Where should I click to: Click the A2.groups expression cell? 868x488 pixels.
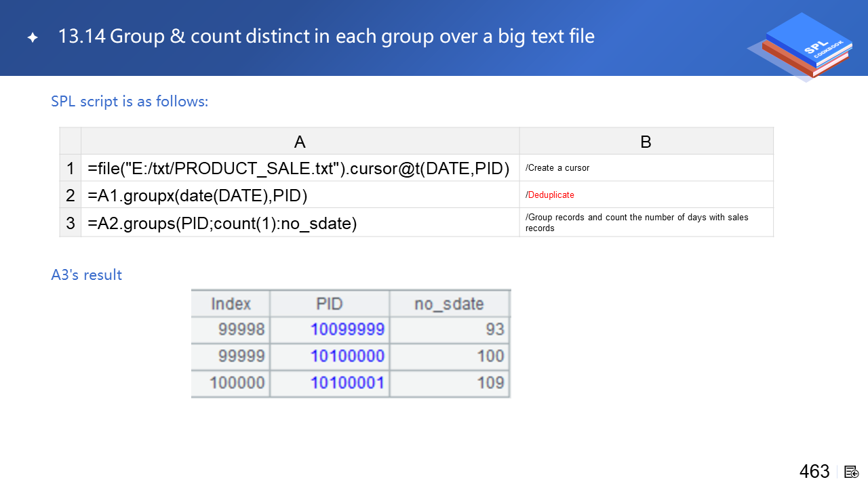coord(222,222)
